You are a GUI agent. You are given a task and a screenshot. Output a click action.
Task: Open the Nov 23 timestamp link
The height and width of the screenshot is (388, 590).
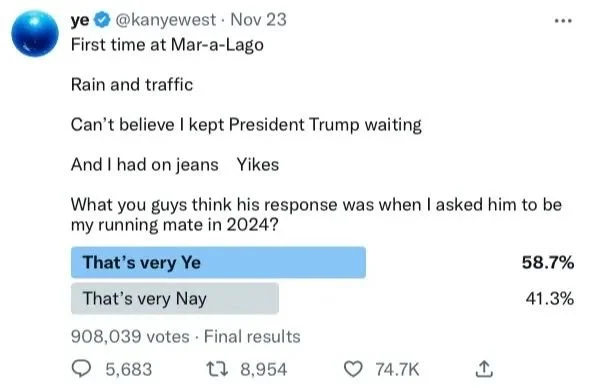coord(259,20)
